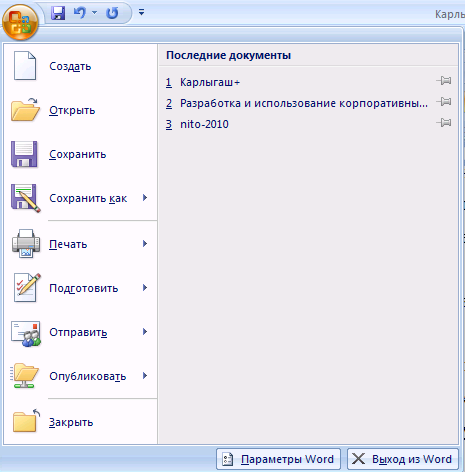
Task: Pin nito-2010 to the recent list
Action: (444, 123)
